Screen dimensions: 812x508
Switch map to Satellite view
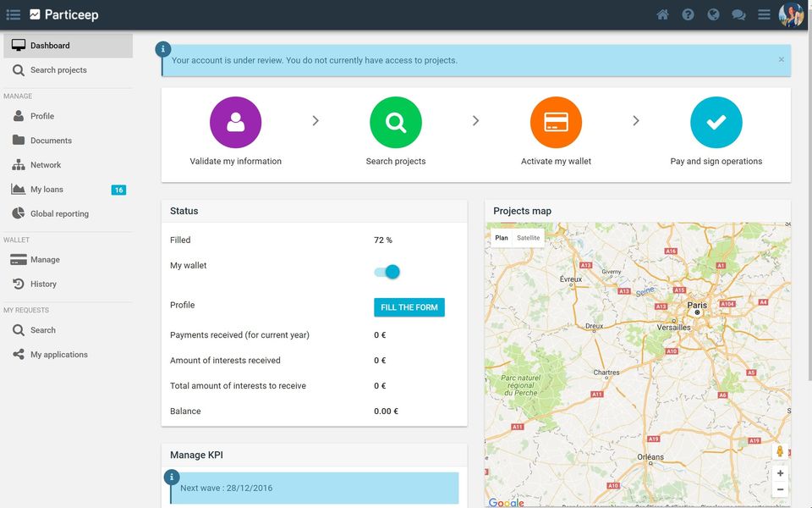[x=528, y=238]
